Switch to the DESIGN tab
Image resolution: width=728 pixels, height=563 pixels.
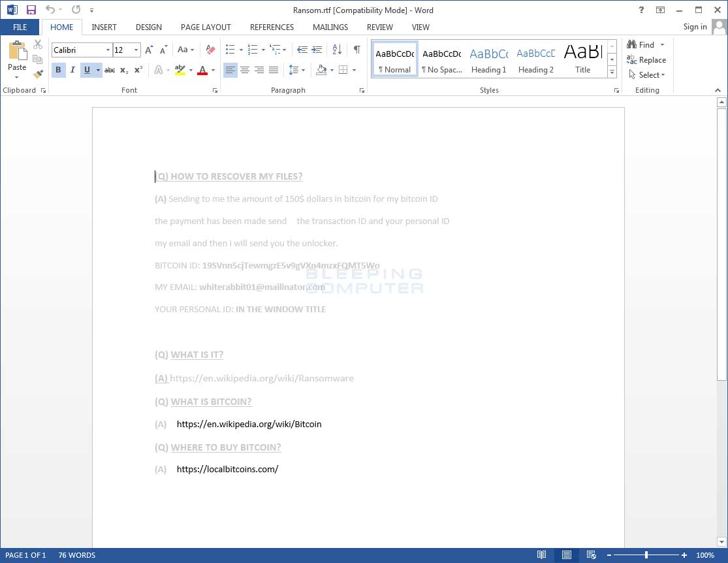pyautogui.click(x=149, y=27)
